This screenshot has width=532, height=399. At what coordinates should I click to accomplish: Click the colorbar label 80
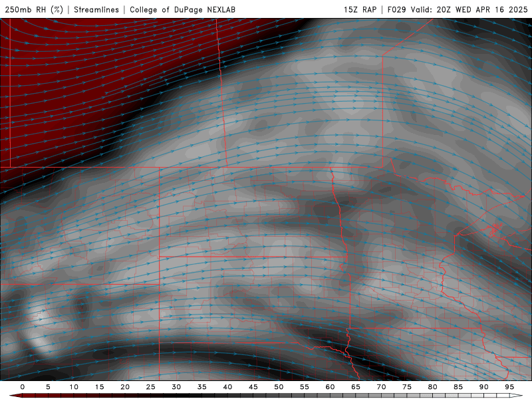point(433,387)
